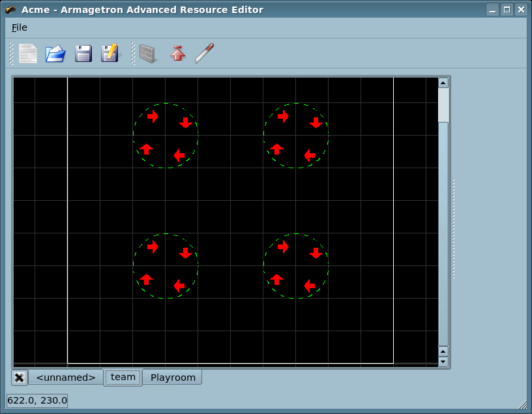
Task: Click the bottommost scroll down arrow
Action: 443,361
